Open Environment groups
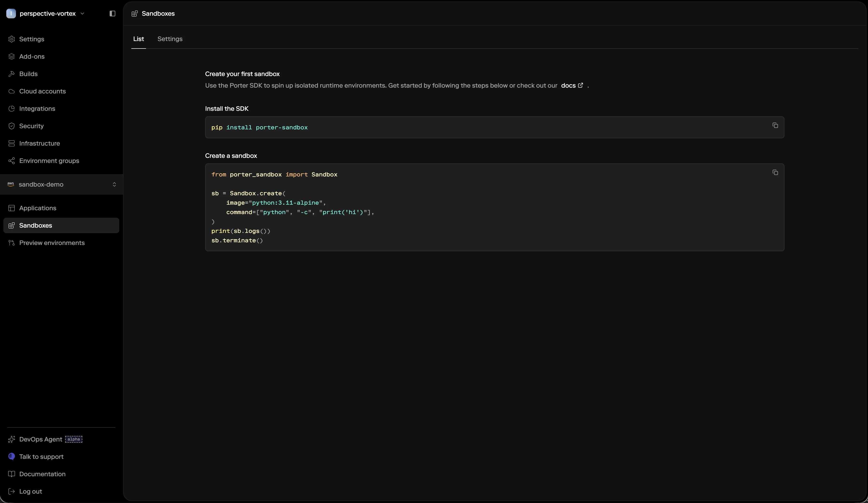 click(61, 161)
